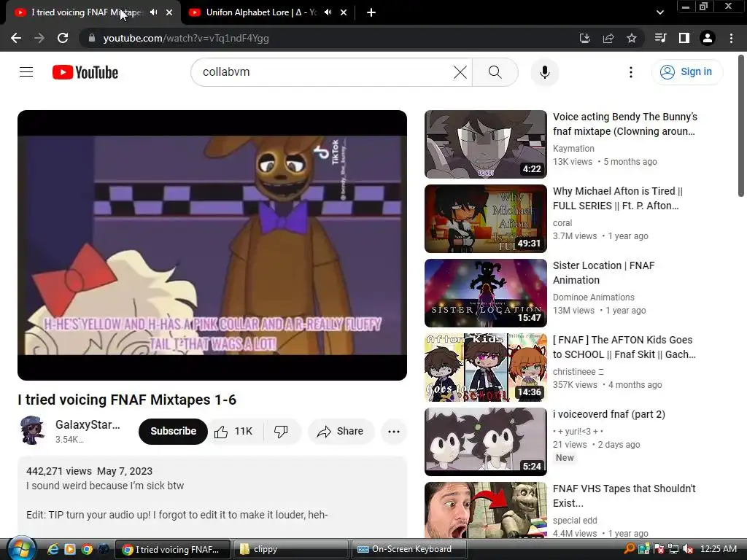Close the 'Unifon Alphabet Lore' tab
747x560 pixels.
[x=344, y=12]
